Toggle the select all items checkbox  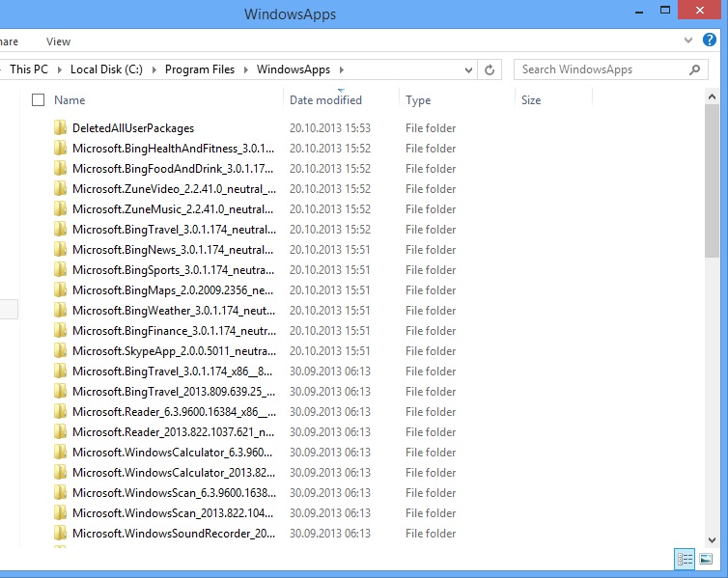[x=38, y=99]
